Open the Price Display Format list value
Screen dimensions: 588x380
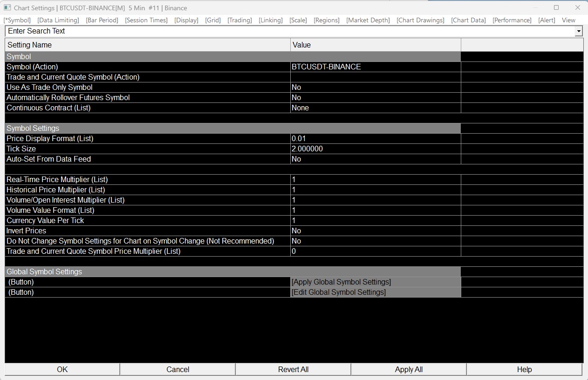(376, 139)
